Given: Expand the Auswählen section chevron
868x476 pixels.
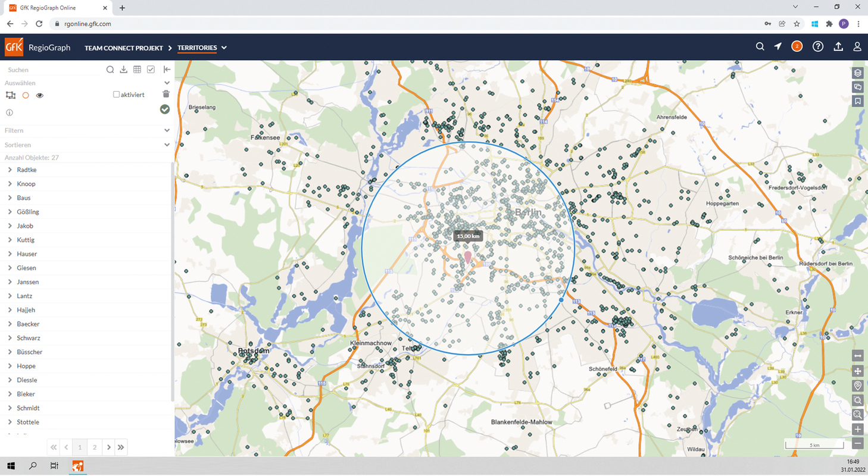Looking at the screenshot, I should 167,83.
